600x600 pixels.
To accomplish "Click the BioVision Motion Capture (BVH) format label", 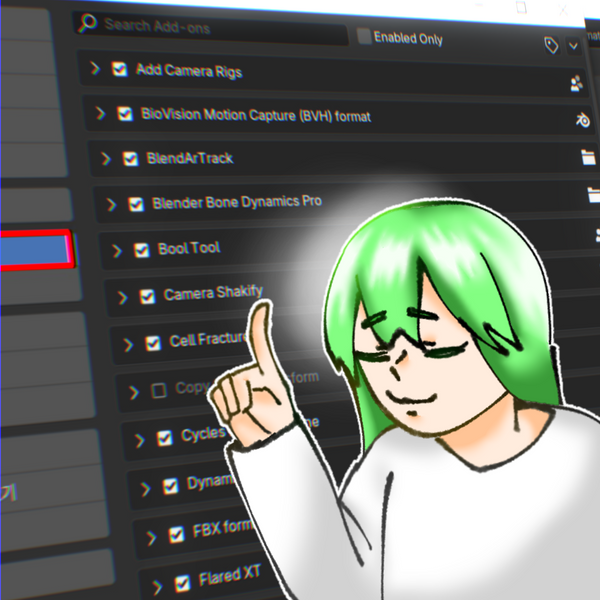I will pyautogui.click(x=256, y=116).
